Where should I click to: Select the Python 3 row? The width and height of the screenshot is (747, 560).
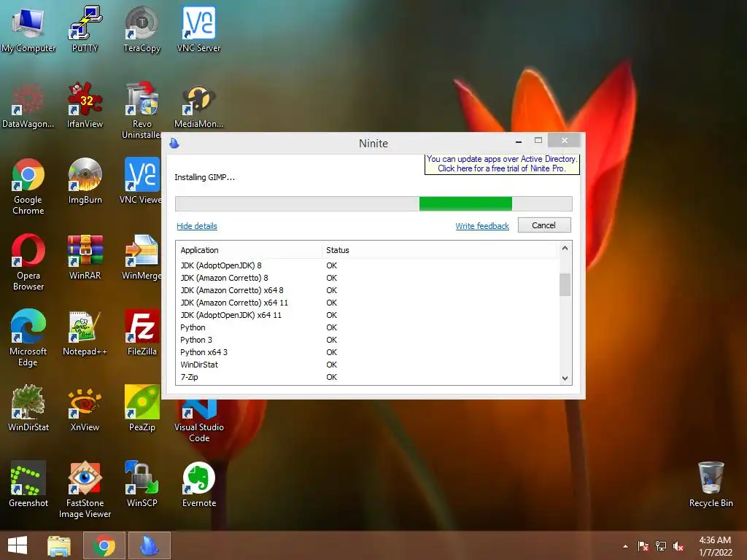pyautogui.click(x=368, y=340)
